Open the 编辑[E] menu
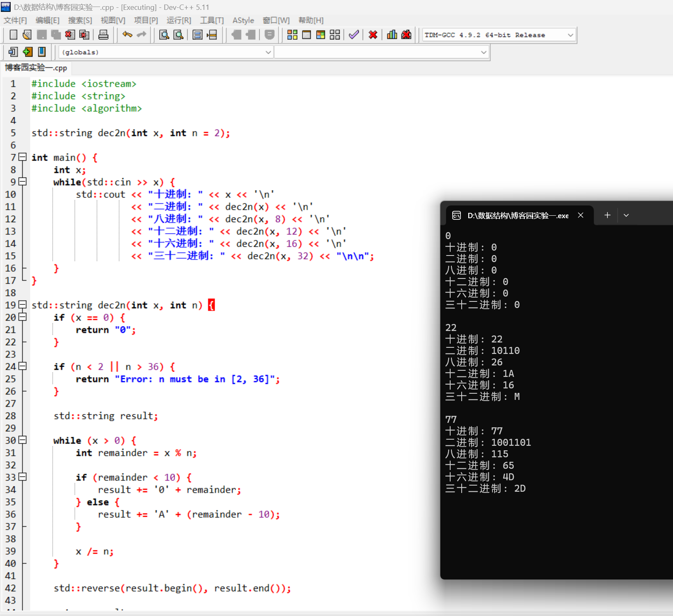The width and height of the screenshot is (673, 616). point(48,21)
